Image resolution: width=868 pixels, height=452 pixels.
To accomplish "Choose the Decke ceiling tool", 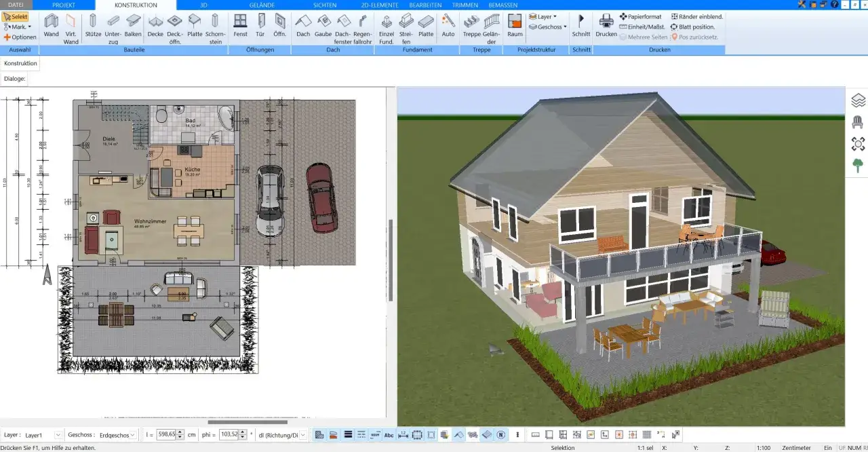I will 155,26.
